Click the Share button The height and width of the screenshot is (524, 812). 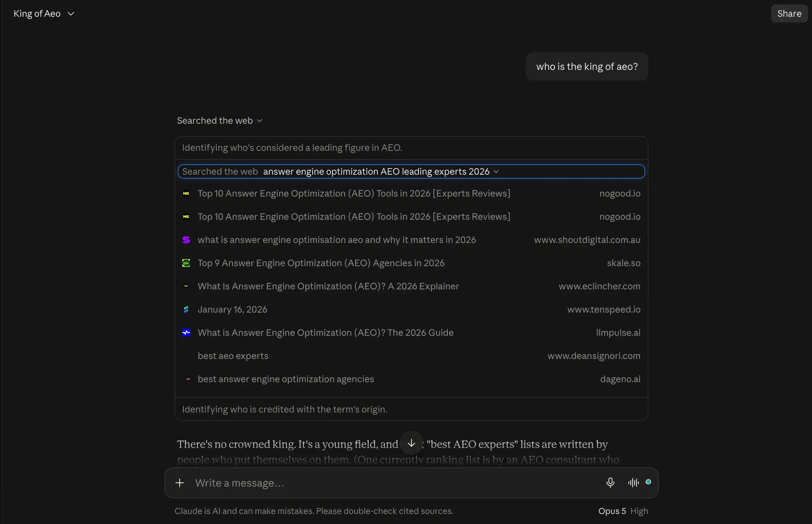[x=789, y=14]
